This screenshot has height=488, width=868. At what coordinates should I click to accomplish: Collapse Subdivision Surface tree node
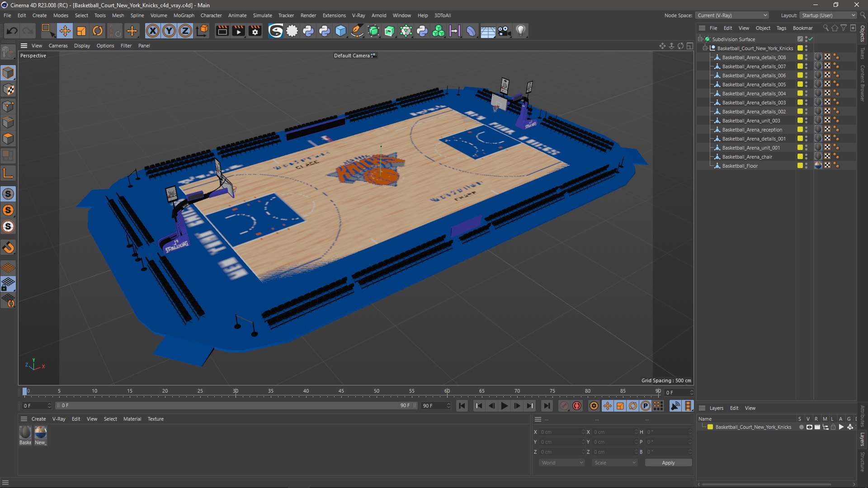point(700,39)
